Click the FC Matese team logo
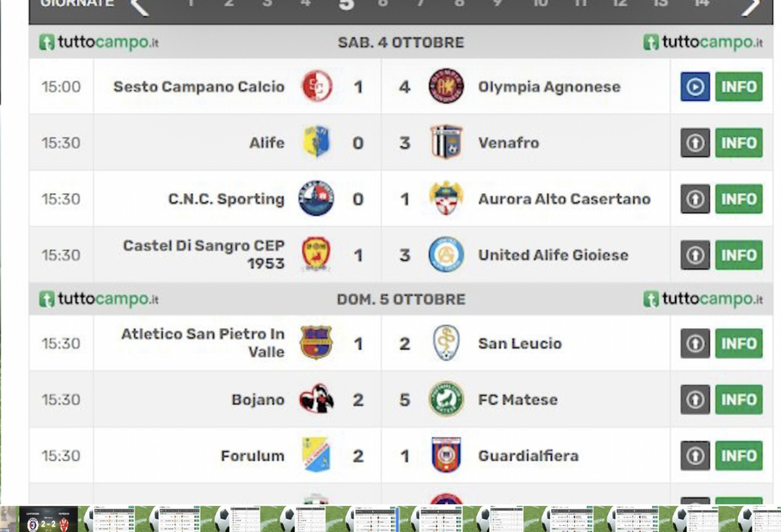This screenshot has width=781, height=532. click(446, 399)
